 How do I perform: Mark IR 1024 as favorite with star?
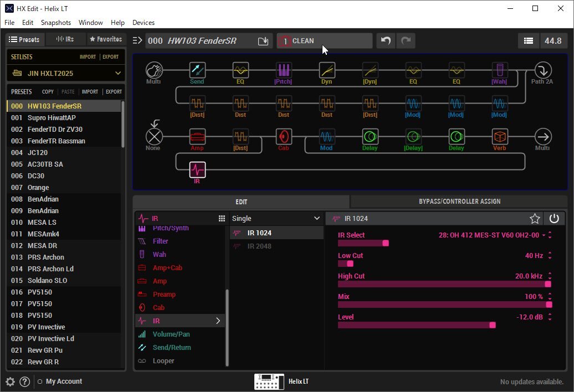pyautogui.click(x=535, y=219)
